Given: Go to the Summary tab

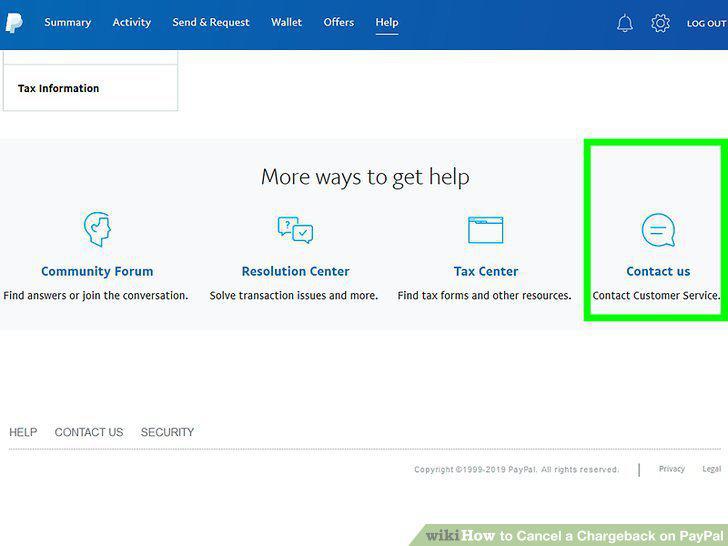Looking at the screenshot, I should point(68,22).
